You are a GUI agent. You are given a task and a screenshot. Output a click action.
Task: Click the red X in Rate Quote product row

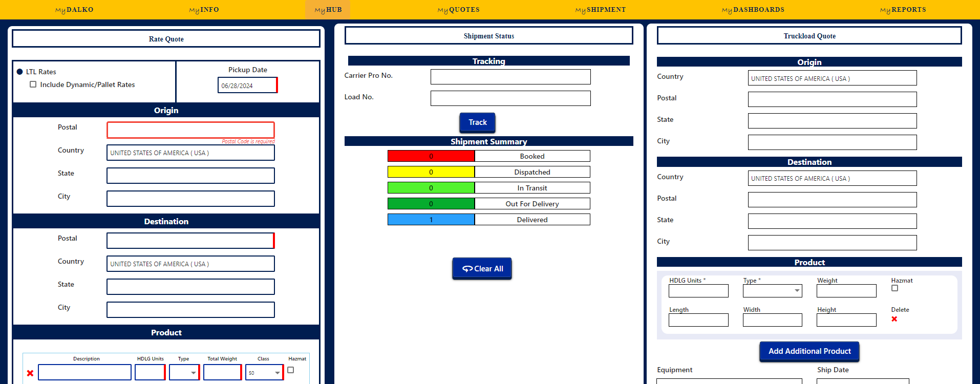click(x=30, y=373)
